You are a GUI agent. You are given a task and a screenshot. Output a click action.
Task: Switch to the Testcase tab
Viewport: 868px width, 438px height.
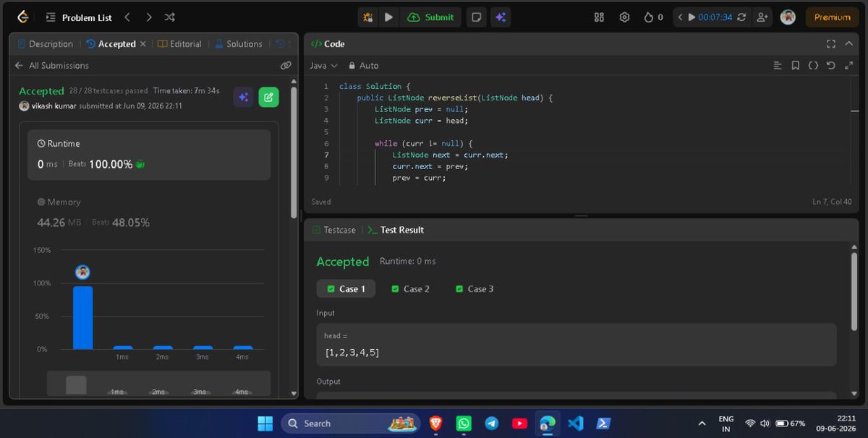pos(333,230)
